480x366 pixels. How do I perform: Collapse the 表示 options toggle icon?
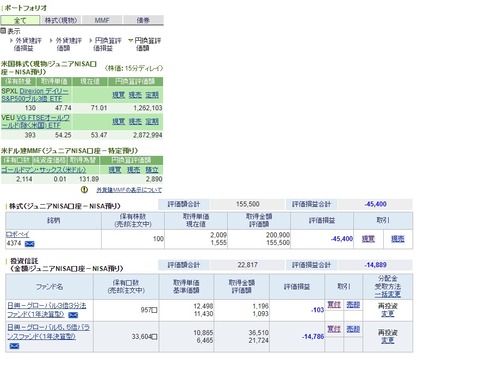pos(3,31)
